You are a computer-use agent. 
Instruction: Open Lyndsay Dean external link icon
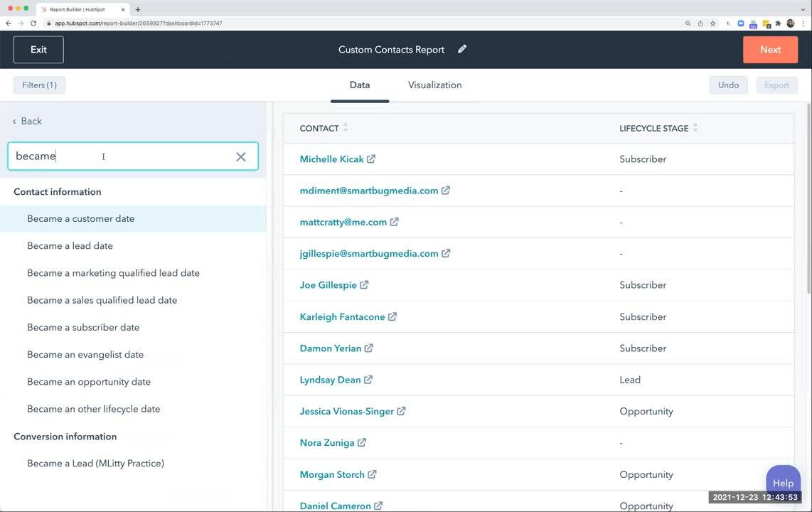pyautogui.click(x=368, y=380)
